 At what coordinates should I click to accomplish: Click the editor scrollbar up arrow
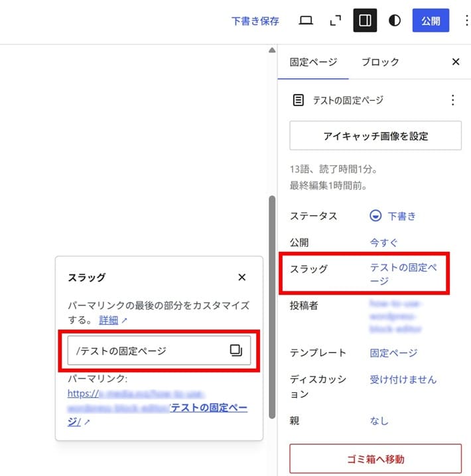tap(272, 50)
